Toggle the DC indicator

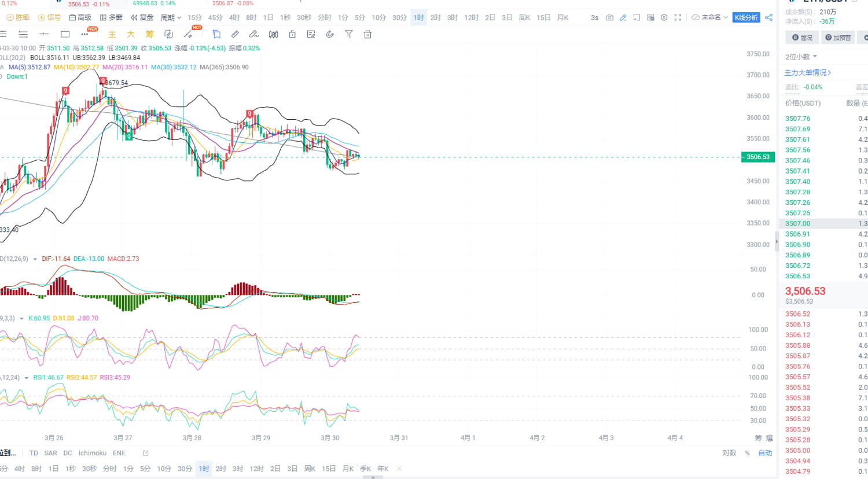pyautogui.click(x=68, y=453)
